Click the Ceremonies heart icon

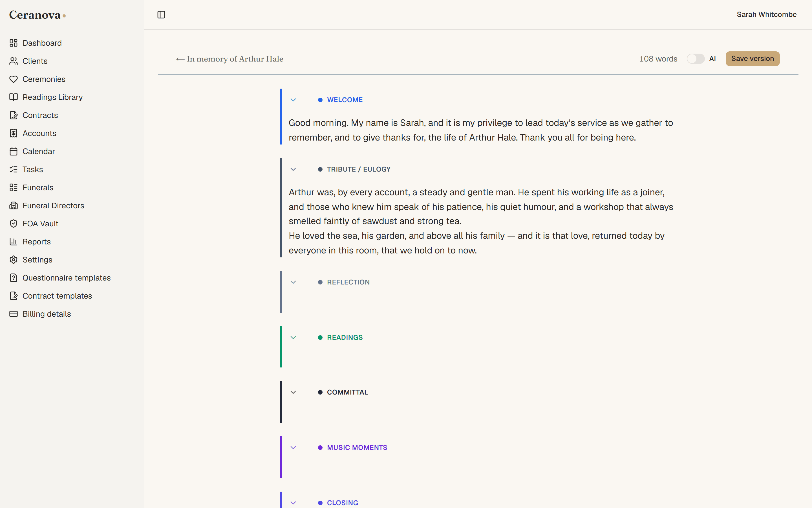point(14,79)
